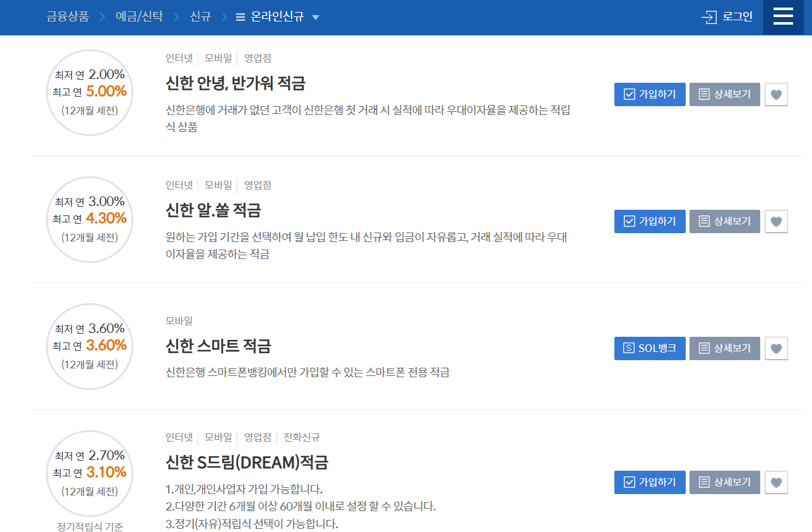Click 상세보기 for 신한 알.쏠 적금

coord(725,221)
